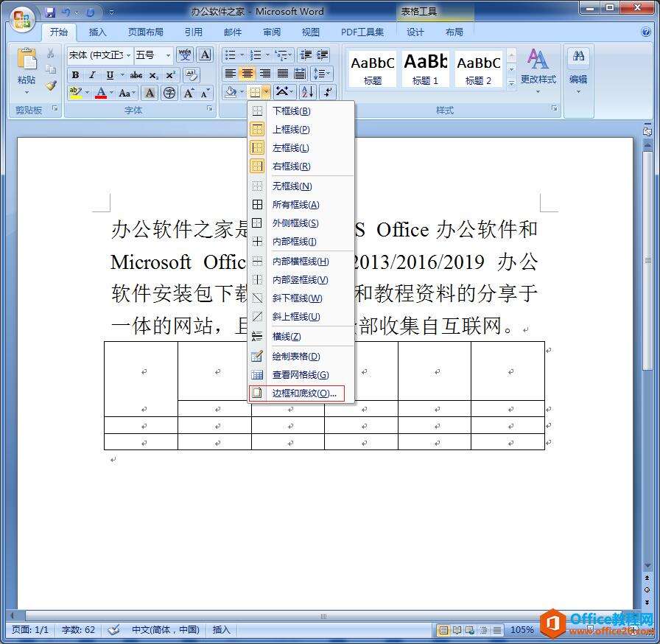Click the increase indent icon
This screenshot has height=644, width=660.
coord(323,55)
